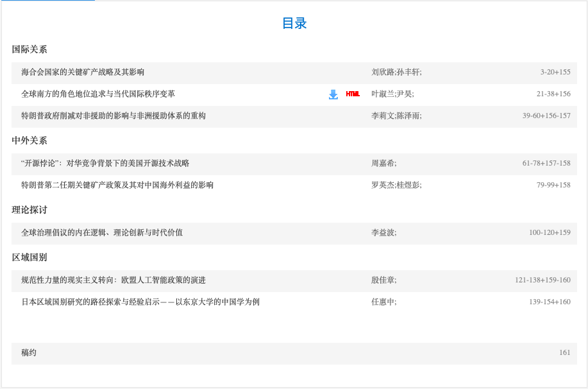Open 特朗普第二任期关键矿产政策 article
The image size is (588, 389).
point(117,186)
